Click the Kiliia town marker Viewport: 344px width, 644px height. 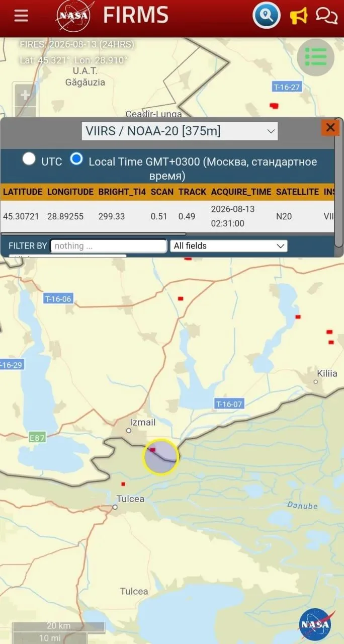pos(316,382)
